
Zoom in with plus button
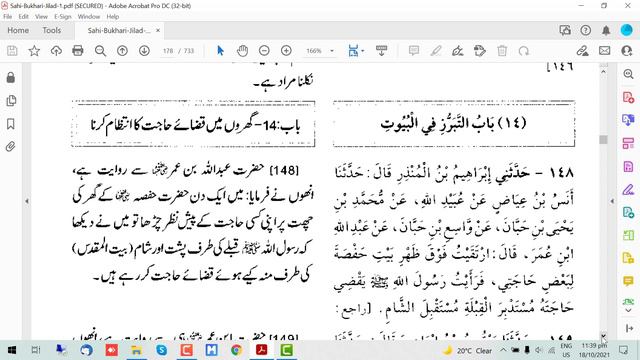(x=287, y=51)
